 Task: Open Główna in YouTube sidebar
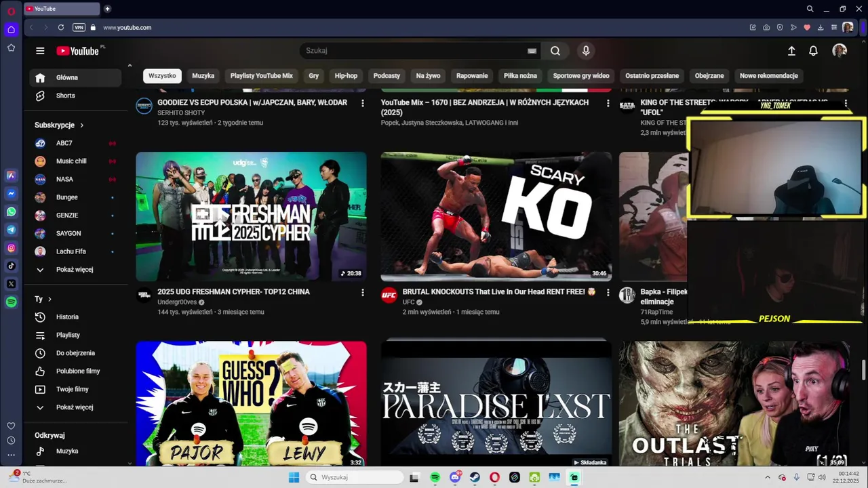click(x=75, y=77)
